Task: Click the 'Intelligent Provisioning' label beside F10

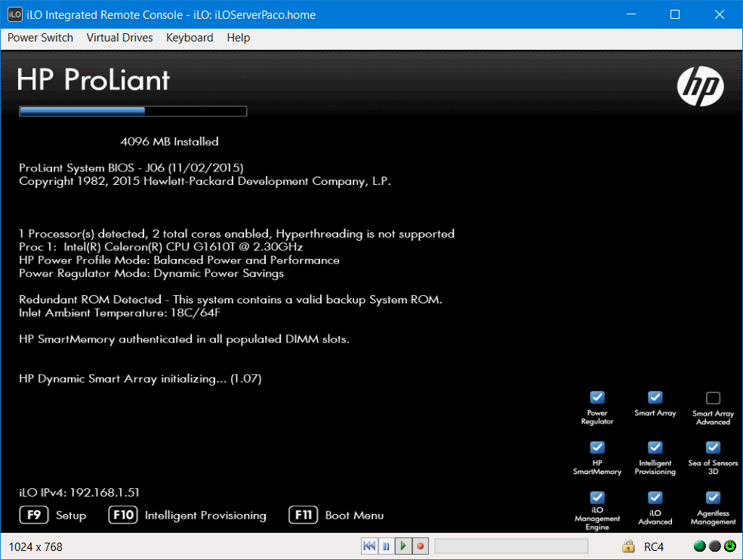Action: tap(205, 515)
